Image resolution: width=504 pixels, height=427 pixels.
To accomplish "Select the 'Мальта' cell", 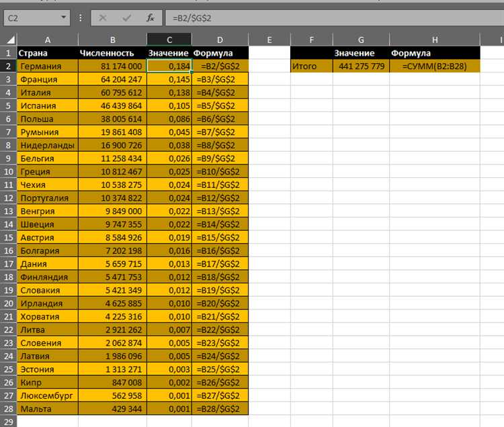I will 48,408.
